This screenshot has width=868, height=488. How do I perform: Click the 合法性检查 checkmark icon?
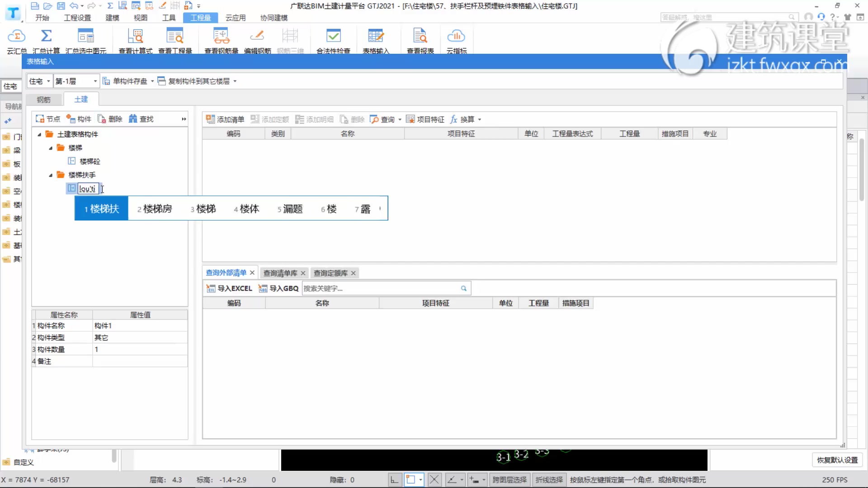click(x=333, y=36)
